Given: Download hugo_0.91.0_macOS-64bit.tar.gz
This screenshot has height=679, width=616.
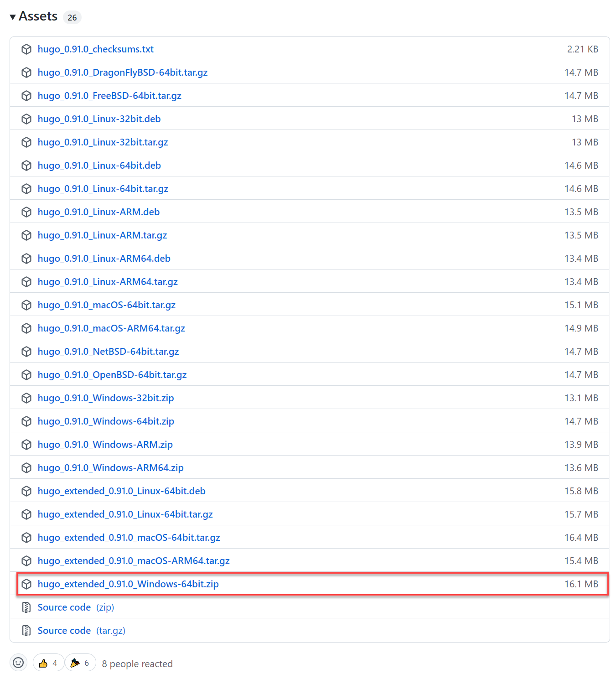Looking at the screenshot, I should [107, 305].
